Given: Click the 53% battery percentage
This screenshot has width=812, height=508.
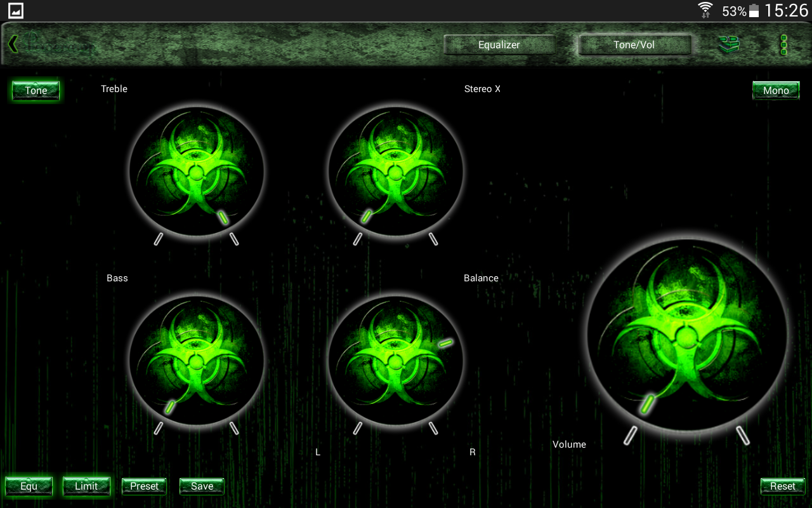Looking at the screenshot, I should [x=734, y=11].
